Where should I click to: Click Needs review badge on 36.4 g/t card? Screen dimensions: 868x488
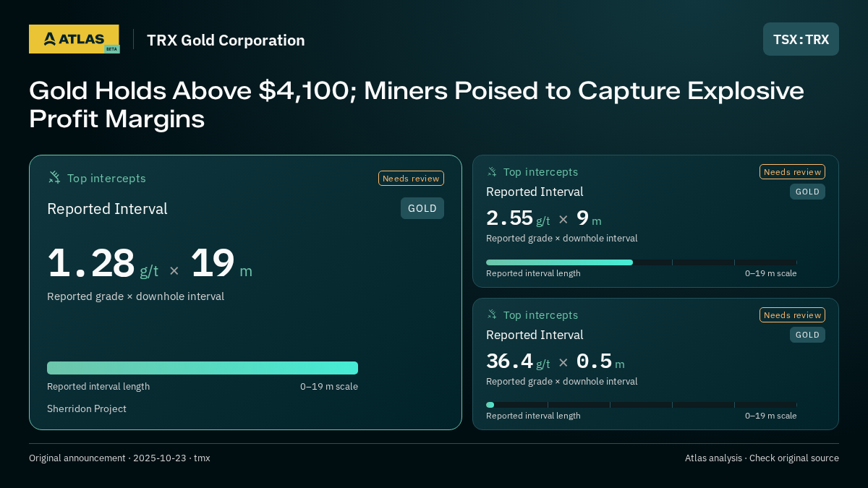coord(792,315)
